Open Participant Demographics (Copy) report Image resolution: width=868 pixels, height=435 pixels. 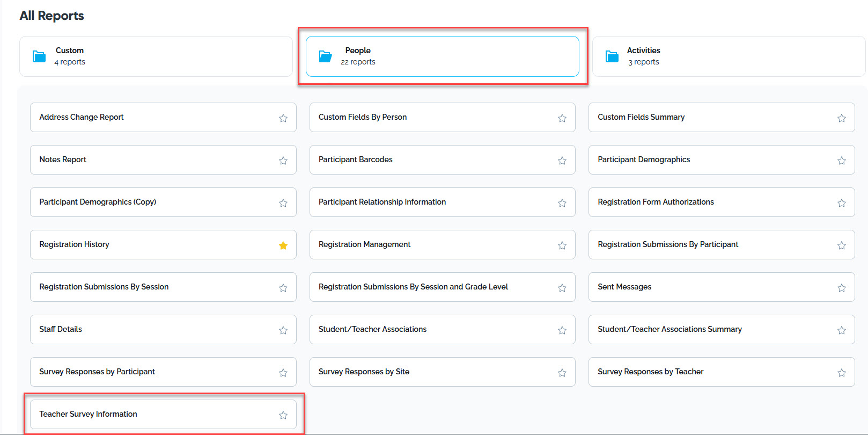point(163,202)
